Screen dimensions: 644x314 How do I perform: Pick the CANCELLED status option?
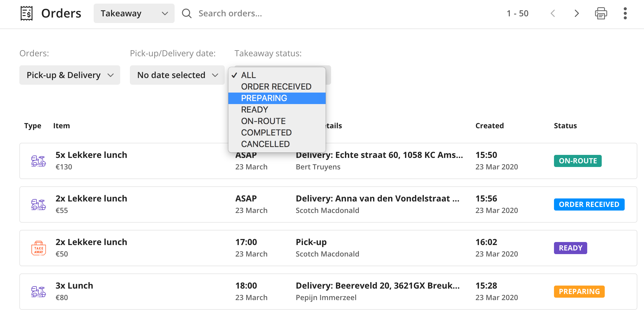(265, 144)
